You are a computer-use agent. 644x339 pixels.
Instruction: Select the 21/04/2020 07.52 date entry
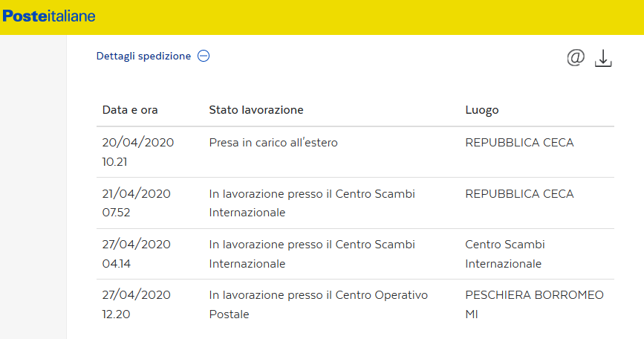click(137, 203)
